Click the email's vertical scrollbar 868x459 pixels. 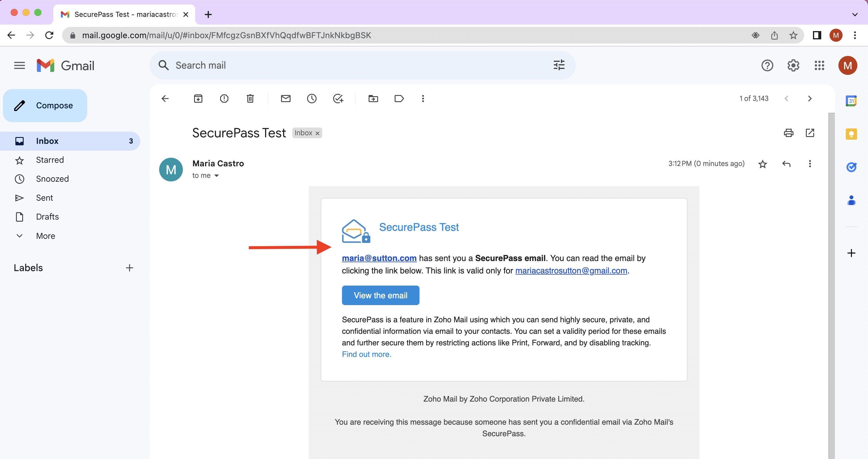[x=831, y=286]
